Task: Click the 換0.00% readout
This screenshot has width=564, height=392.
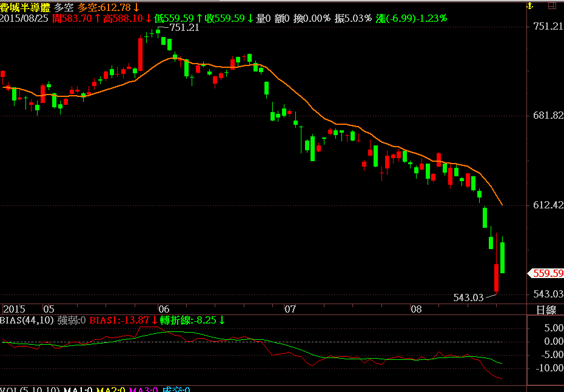Action: point(312,19)
